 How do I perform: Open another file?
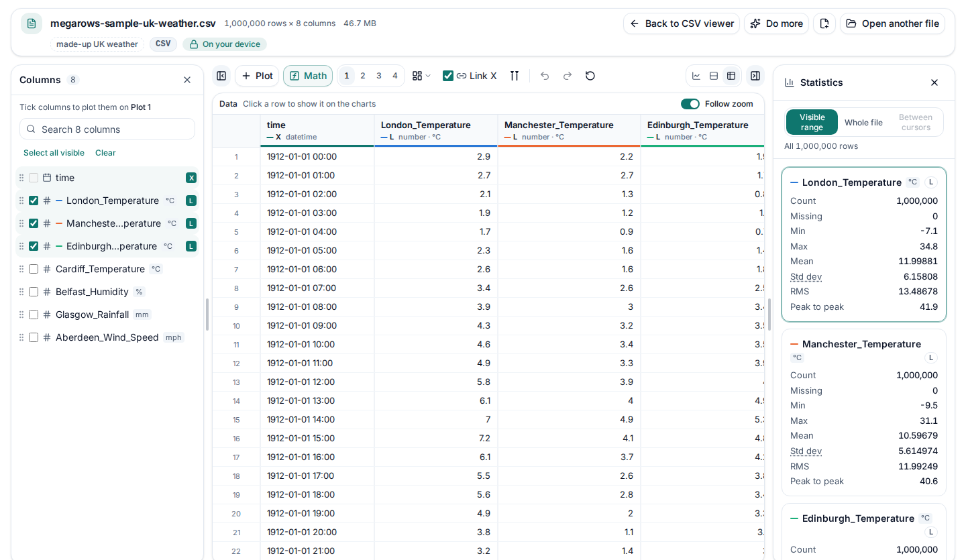point(892,23)
